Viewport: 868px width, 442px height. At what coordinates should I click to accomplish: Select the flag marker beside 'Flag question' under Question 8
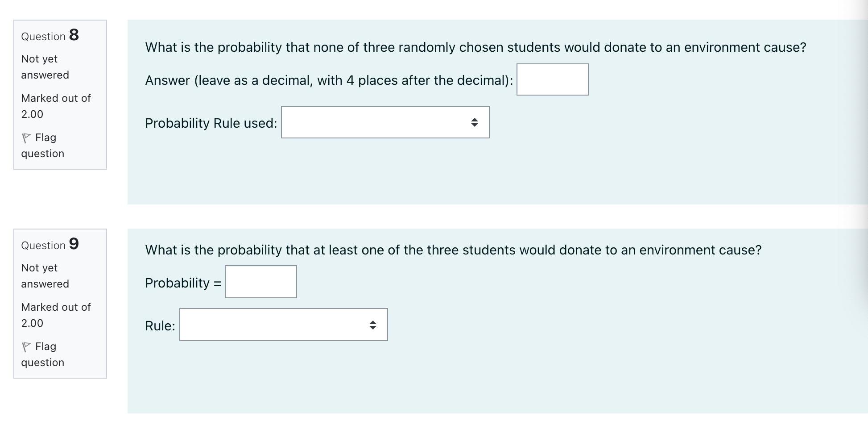tap(26, 138)
